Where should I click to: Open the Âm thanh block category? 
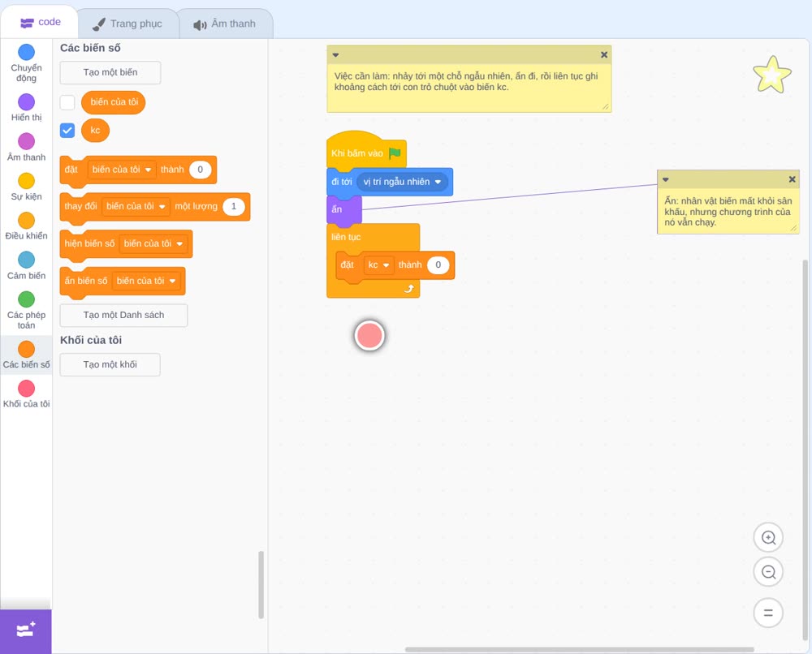(x=27, y=148)
